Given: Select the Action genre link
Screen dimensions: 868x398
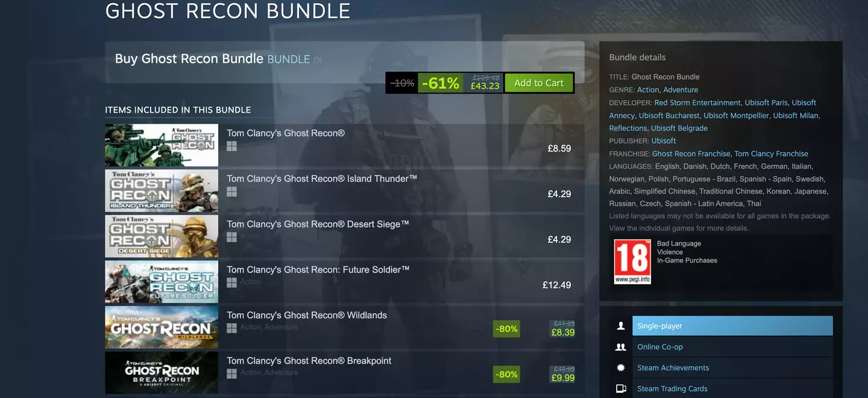Looking at the screenshot, I should pyautogui.click(x=648, y=90).
